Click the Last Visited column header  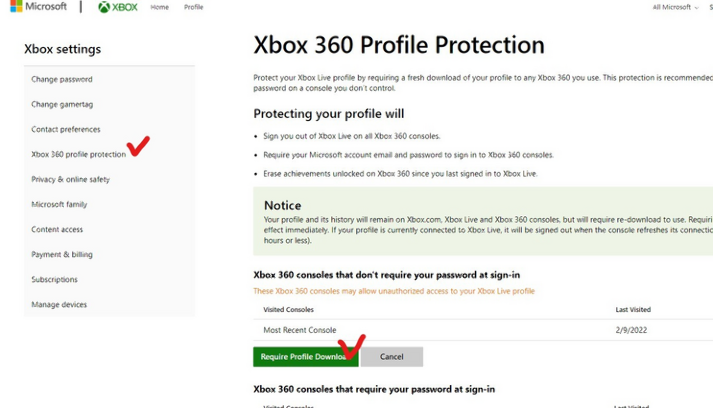click(x=634, y=310)
